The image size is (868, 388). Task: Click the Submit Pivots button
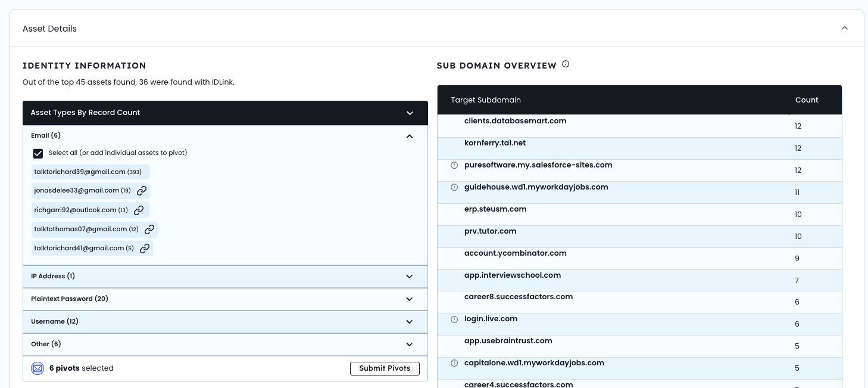385,368
